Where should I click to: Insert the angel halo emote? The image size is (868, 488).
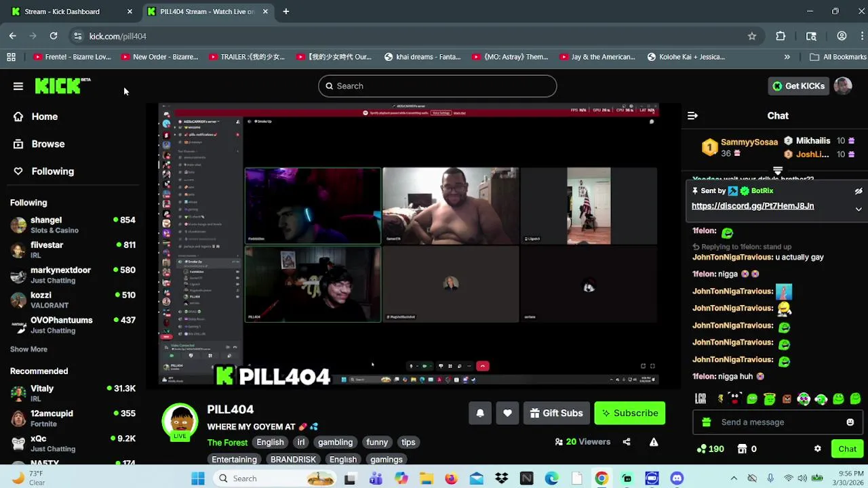(x=769, y=399)
